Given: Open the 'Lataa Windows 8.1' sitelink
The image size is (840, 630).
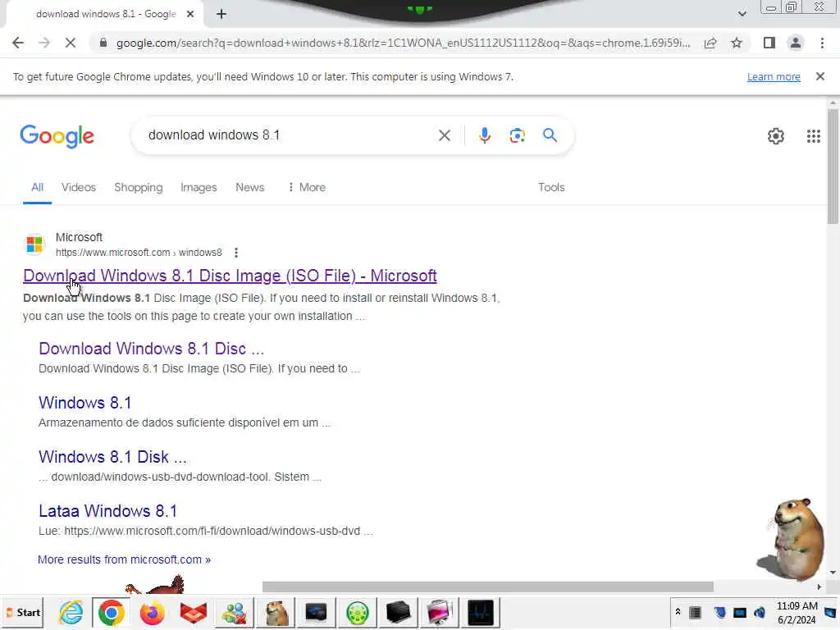Looking at the screenshot, I should [x=107, y=511].
